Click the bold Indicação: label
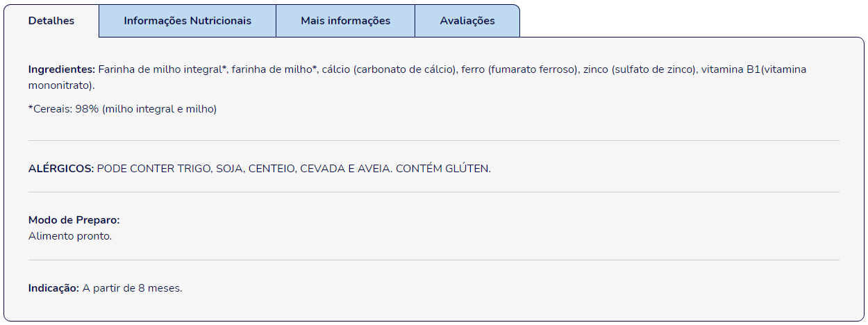The height and width of the screenshot is (325, 868). pyautogui.click(x=54, y=288)
